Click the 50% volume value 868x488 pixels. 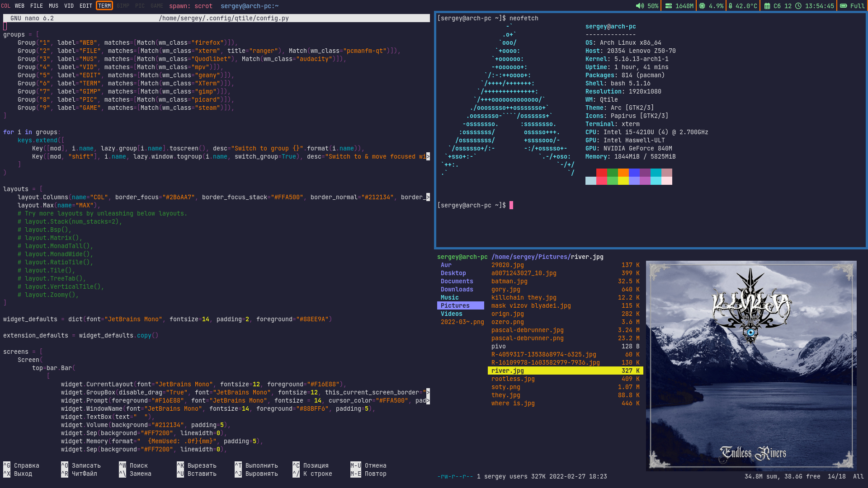(653, 6)
